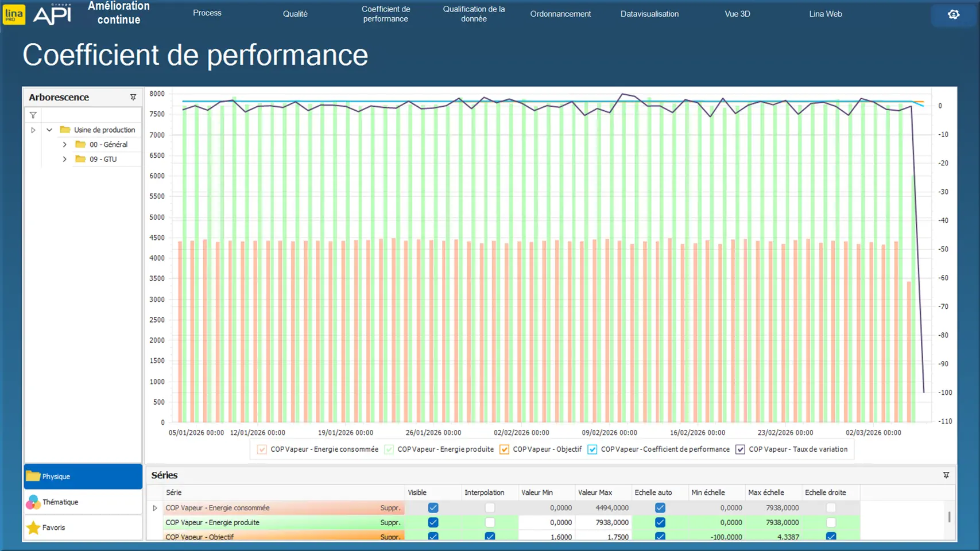The image size is (980, 551).
Task: Click the Energie produite green color row
Action: tap(270, 522)
